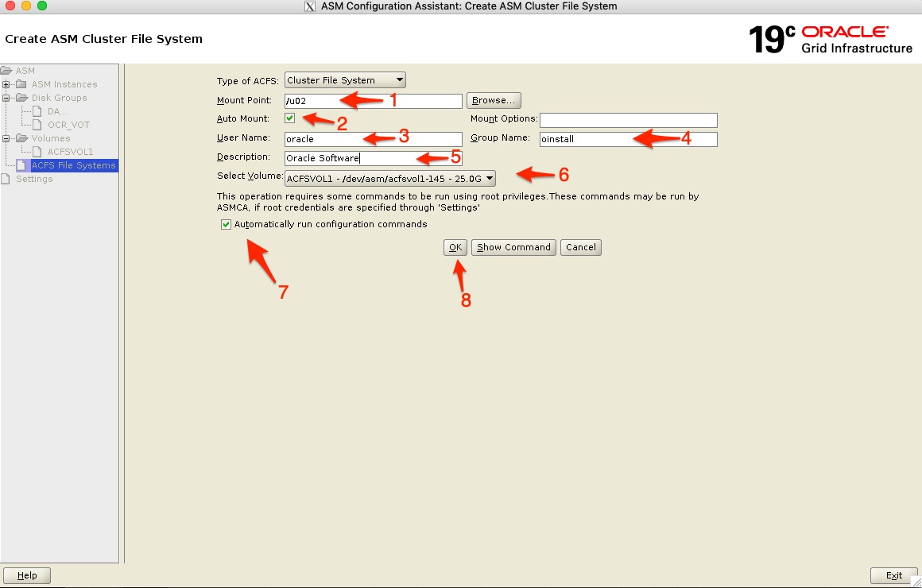Click the Show Command button
The width and height of the screenshot is (922, 588).
(513, 247)
